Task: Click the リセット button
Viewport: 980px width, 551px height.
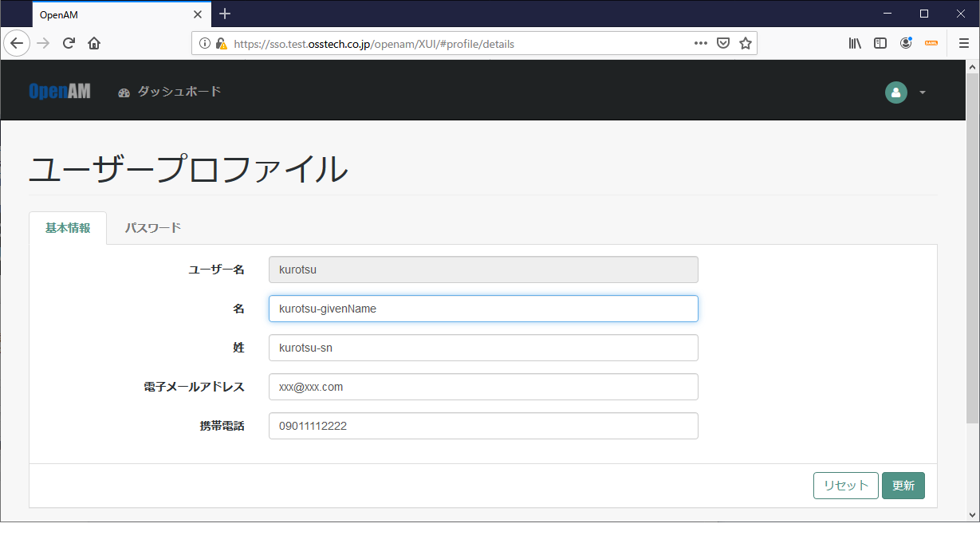Action: point(845,485)
